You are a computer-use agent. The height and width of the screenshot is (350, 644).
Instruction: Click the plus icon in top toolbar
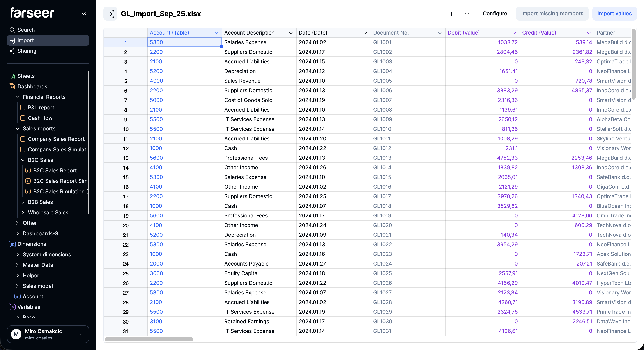coord(451,14)
